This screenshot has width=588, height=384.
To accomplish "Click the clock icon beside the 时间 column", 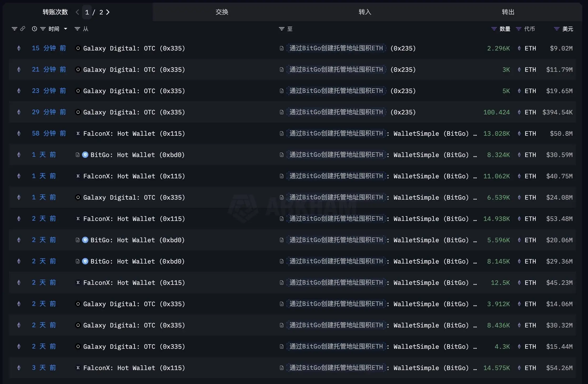I will (x=34, y=29).
